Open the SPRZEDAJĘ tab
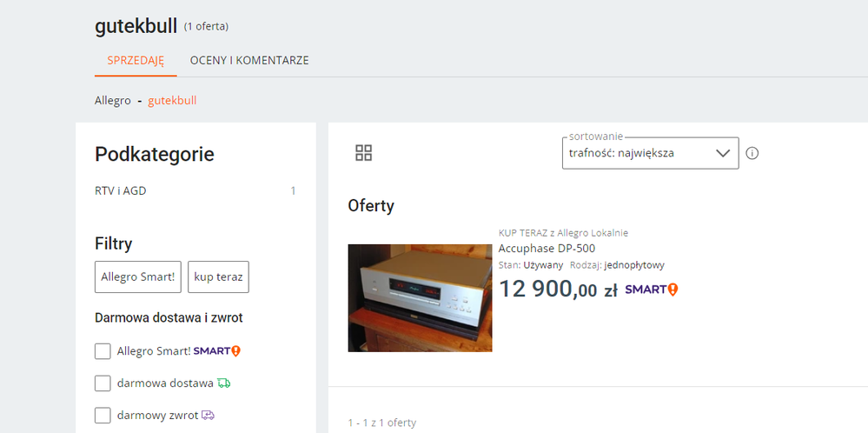 tap(136, 61)
